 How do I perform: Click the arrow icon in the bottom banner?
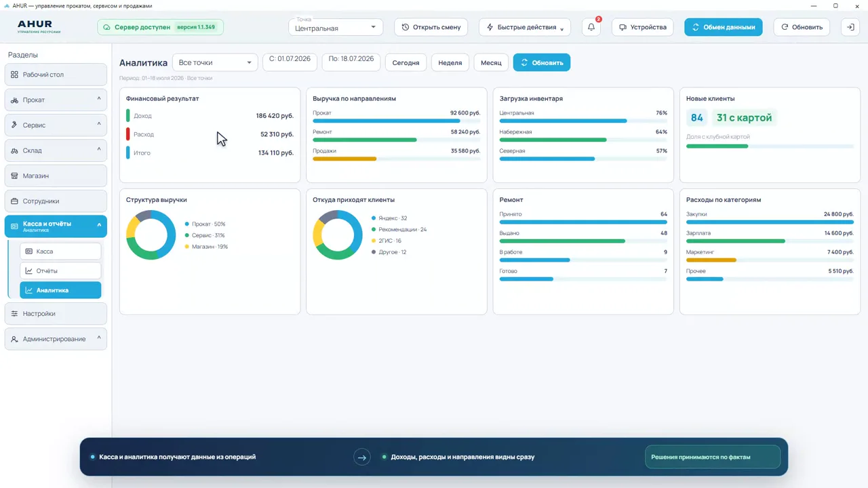362,457
